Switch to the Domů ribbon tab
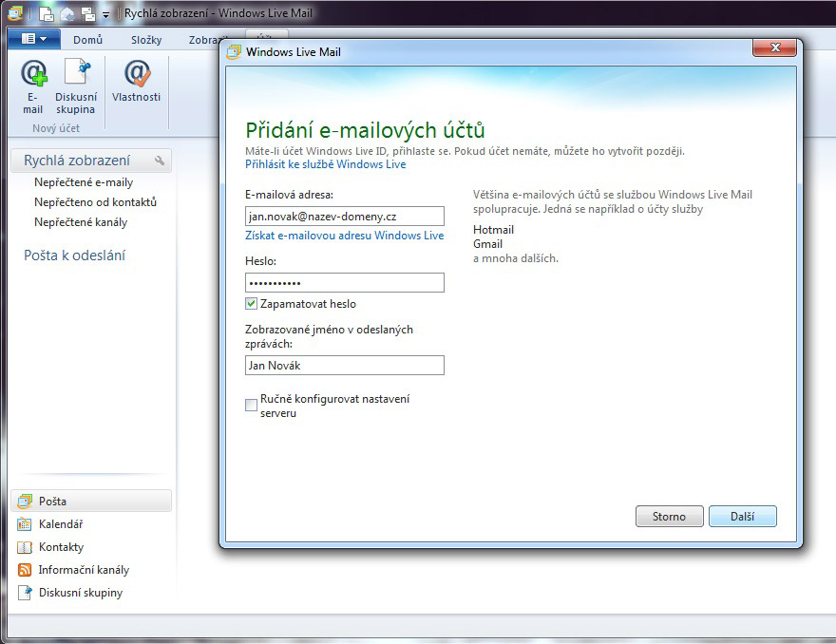Screen dimensions: 836x644 point(87,40)
